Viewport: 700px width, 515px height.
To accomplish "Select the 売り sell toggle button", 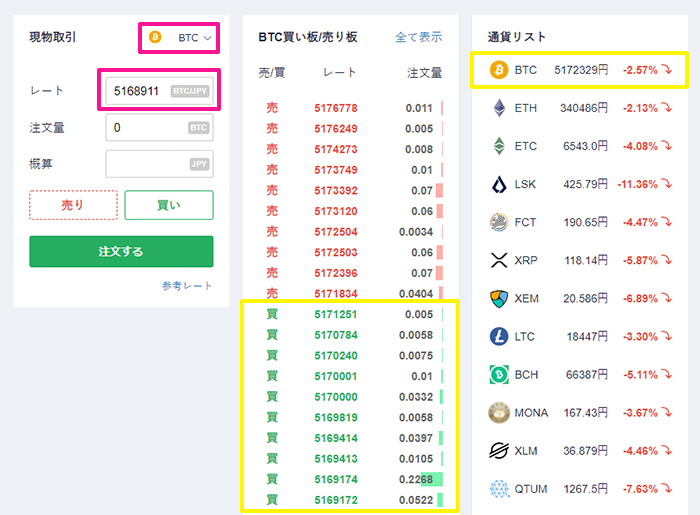I will coord(73,205).
